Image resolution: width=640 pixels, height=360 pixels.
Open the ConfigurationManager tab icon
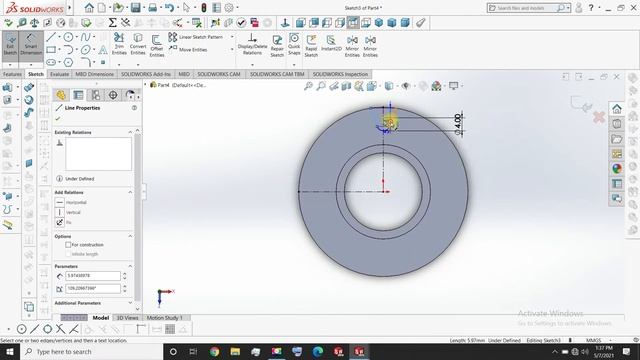[96, 95]
